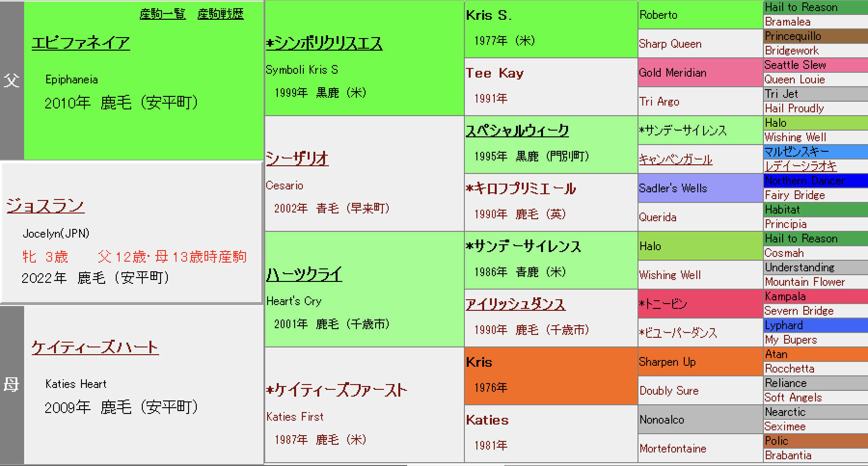Click sire name エピファネイア
Image resolution: width=868 pixels, height=466 pixels.
pos(81,43)
